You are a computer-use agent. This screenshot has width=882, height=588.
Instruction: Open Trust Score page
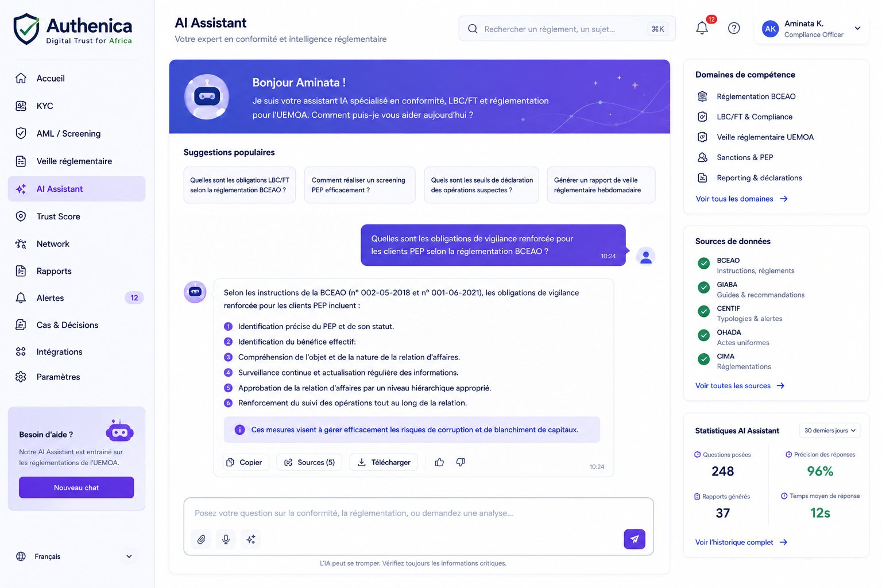(x=76, y=216)
